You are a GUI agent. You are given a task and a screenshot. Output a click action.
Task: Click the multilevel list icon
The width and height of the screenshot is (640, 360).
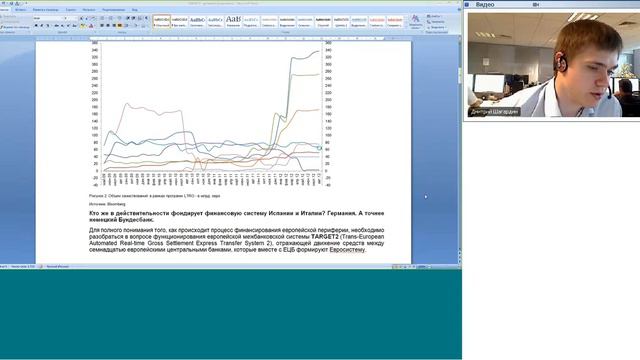tap(119, 18)
